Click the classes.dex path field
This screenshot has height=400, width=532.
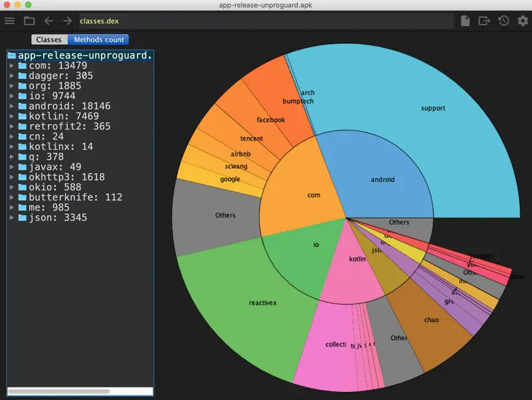pos(267,21)
